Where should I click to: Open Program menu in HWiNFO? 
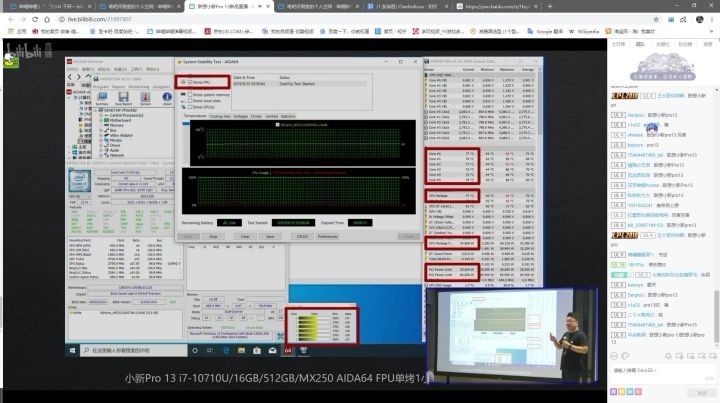point(101,86)
